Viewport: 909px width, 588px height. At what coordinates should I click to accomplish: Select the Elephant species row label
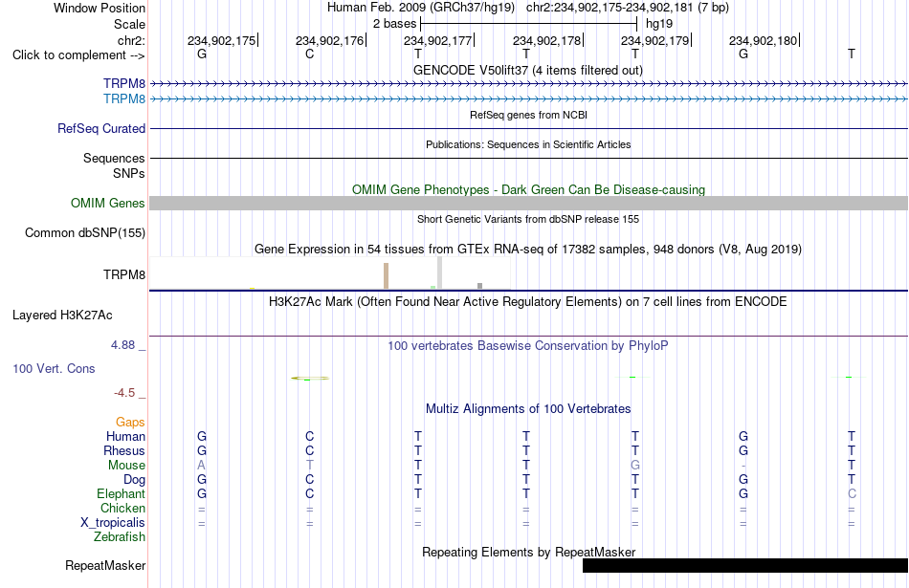click(x=121, y=493)
